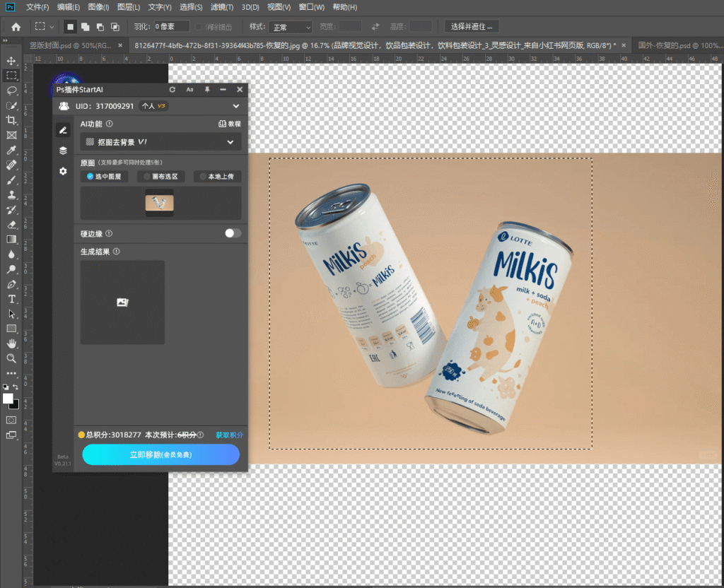
Task: Select the Eraser tool
Action: pyautogui.click(x=11, y=224)
